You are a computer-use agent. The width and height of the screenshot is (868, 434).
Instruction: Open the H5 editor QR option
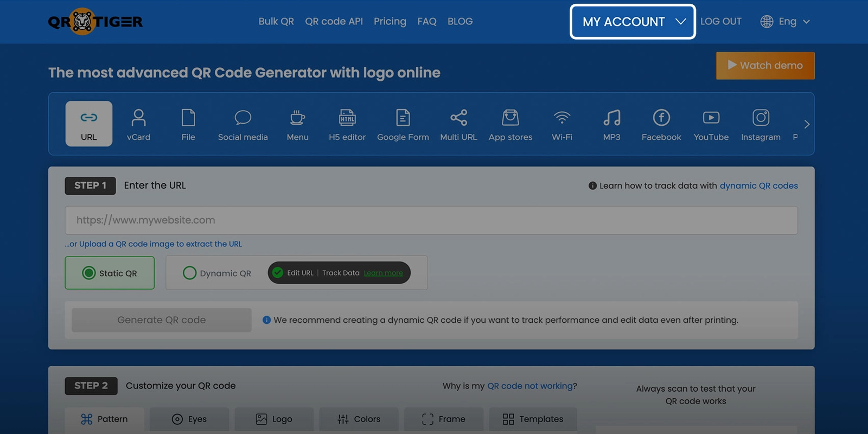click(347, 124)
